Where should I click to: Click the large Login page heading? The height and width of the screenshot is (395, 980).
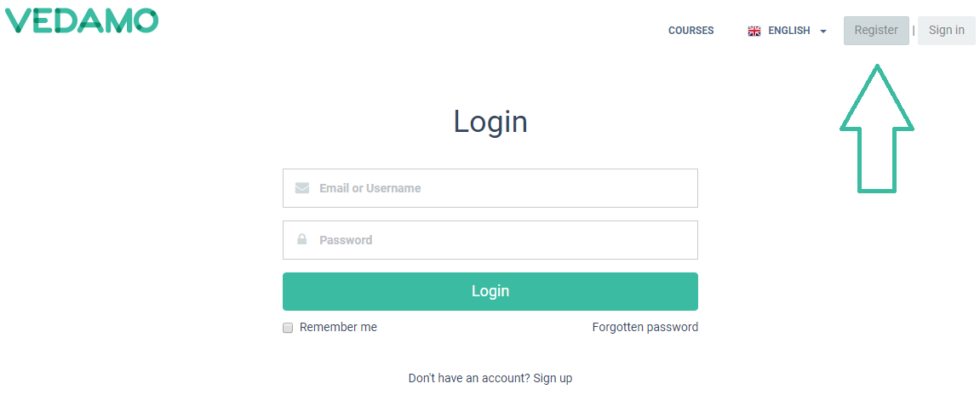tap(490, 121)
